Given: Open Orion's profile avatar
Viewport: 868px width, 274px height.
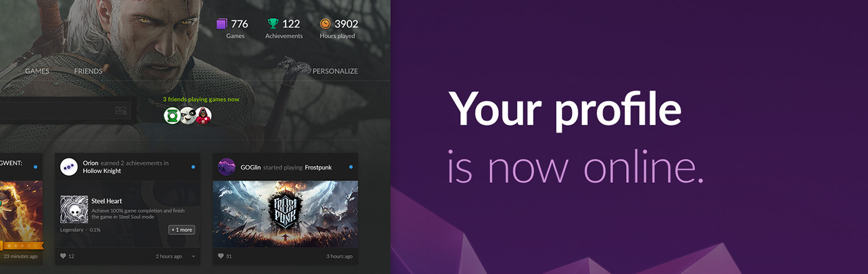Looking at the screenshot, I should tap(69, 167).
